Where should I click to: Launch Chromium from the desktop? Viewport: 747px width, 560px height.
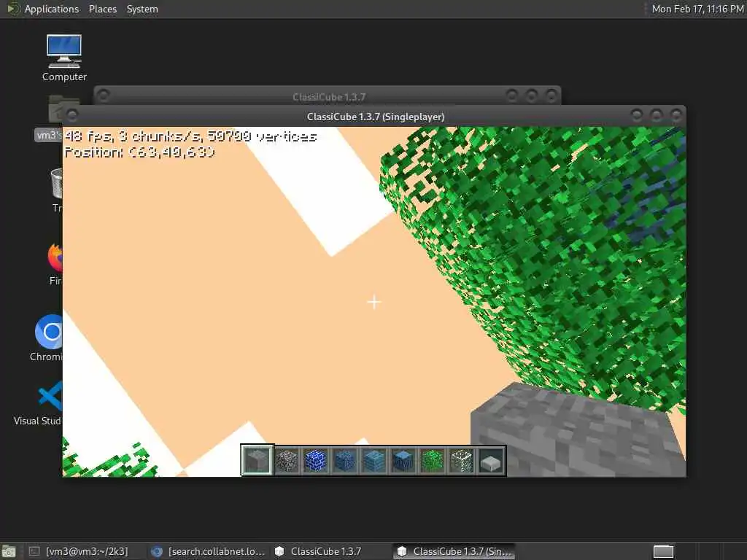tap(47, 338)
